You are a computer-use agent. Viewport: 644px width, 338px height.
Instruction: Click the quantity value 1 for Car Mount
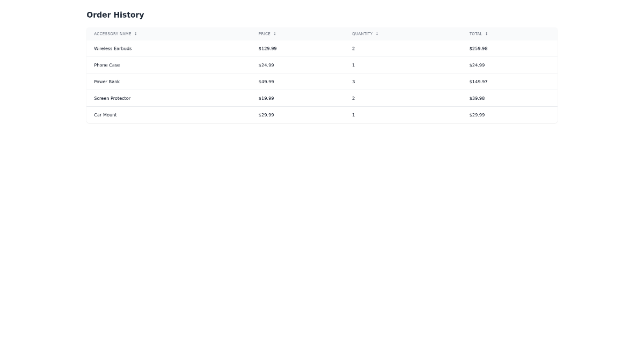pyautogui.click(x=353, y=115)
